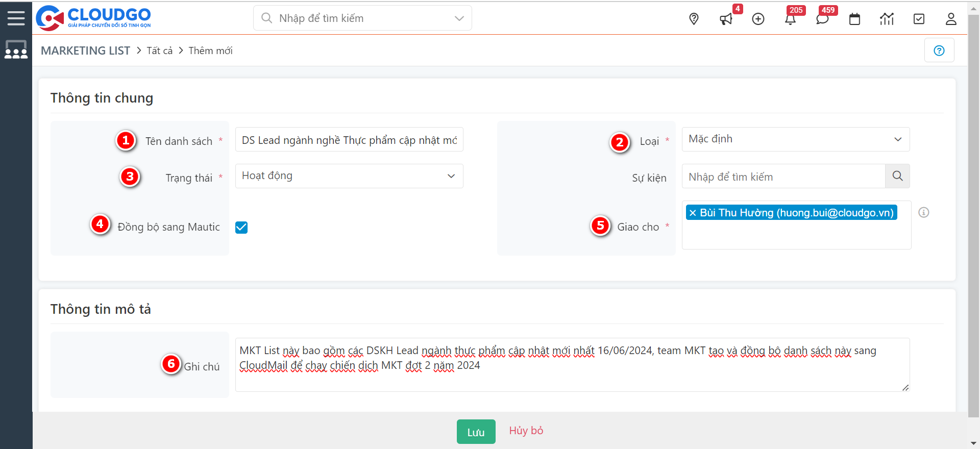Select the Tất cả breadcrumb
980x449 pixels.
(x=159, y=51)
